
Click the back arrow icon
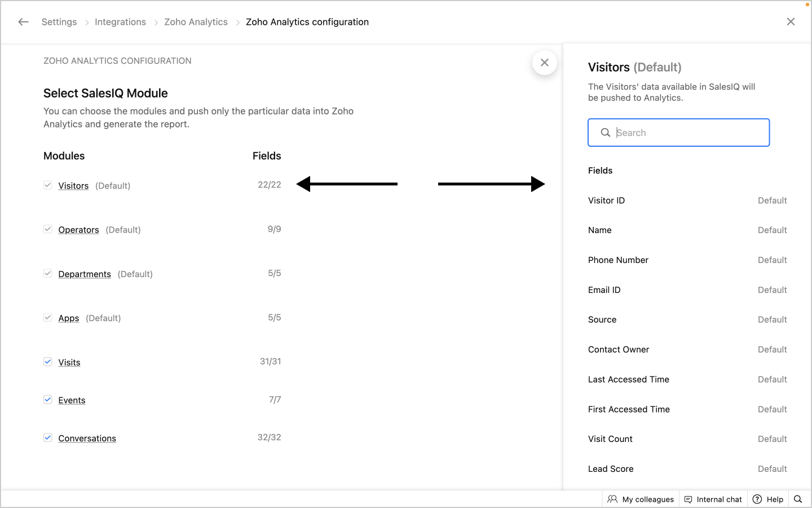[23, 22]
